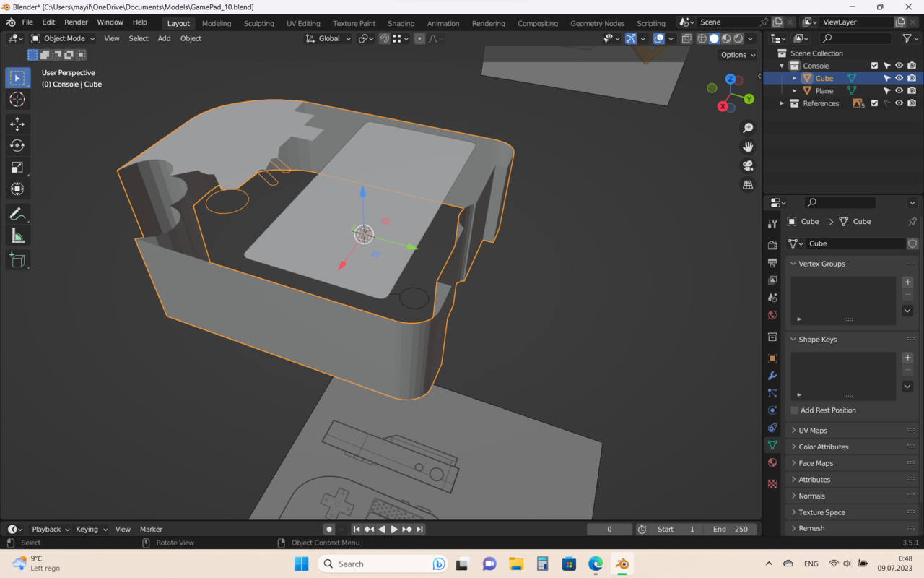
Task: Play the animation forward
Action: (394, 530)
